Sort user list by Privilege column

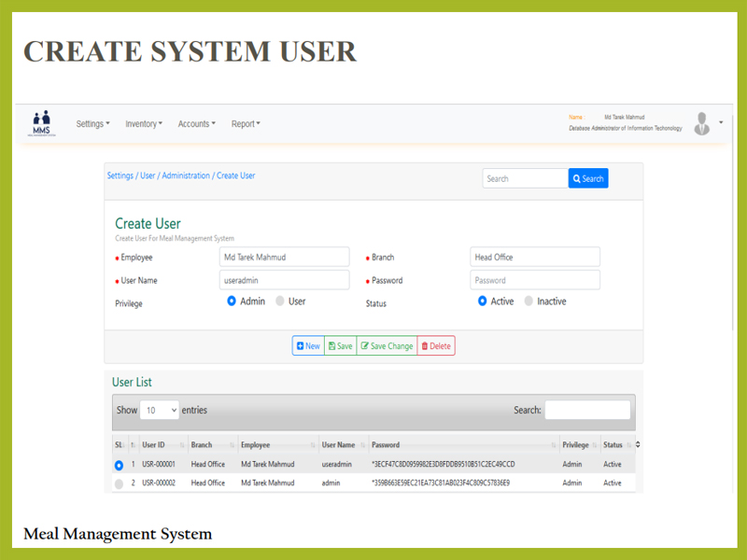(x=577, y=445)
